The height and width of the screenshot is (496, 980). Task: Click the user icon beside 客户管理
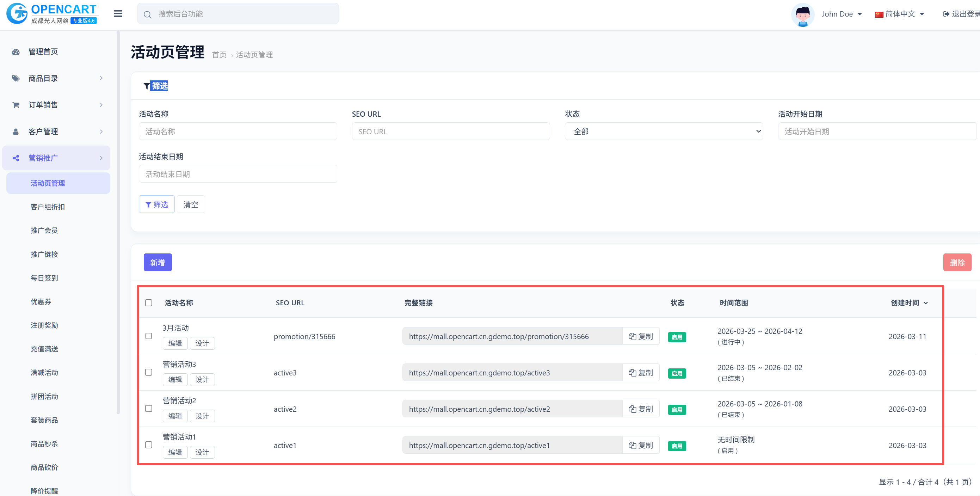click(x=16, y=132)
